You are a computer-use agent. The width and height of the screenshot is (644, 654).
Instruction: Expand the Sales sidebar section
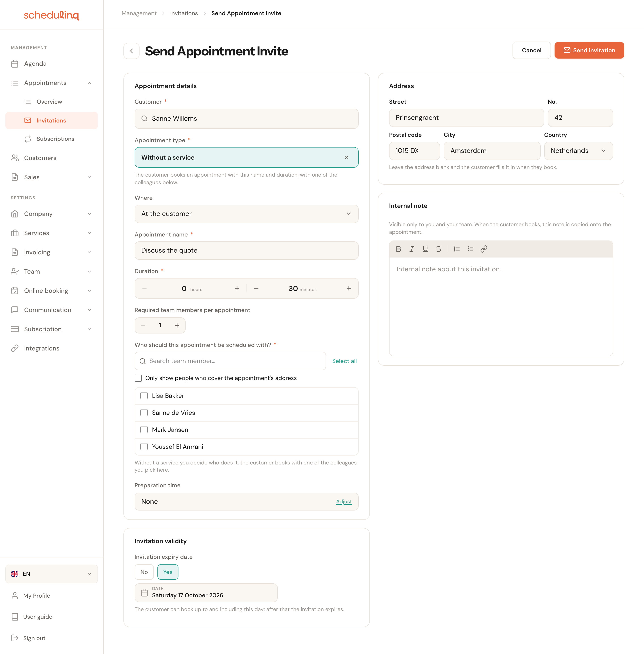89,177
